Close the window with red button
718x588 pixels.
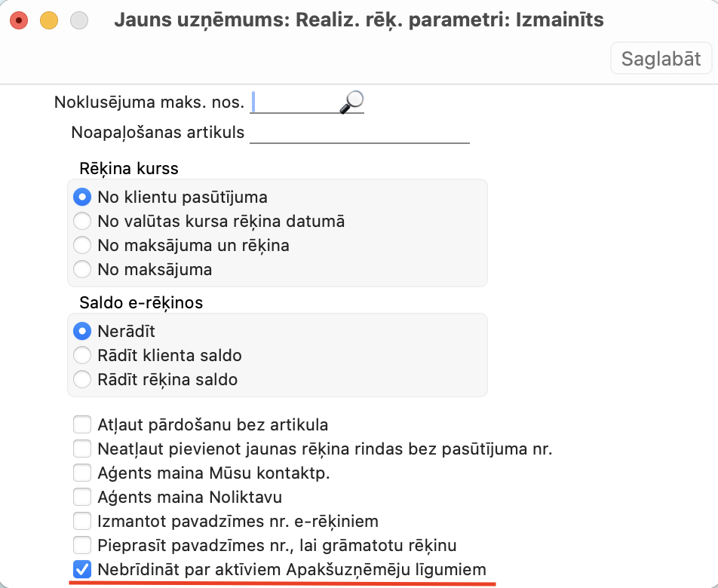pyautogui.click(x=20, y=20)
